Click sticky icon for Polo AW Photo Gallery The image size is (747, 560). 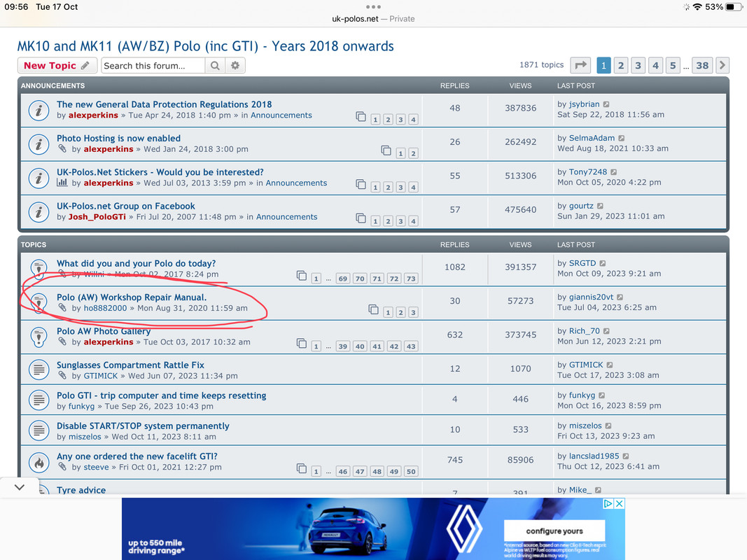[x=39, y=337]
